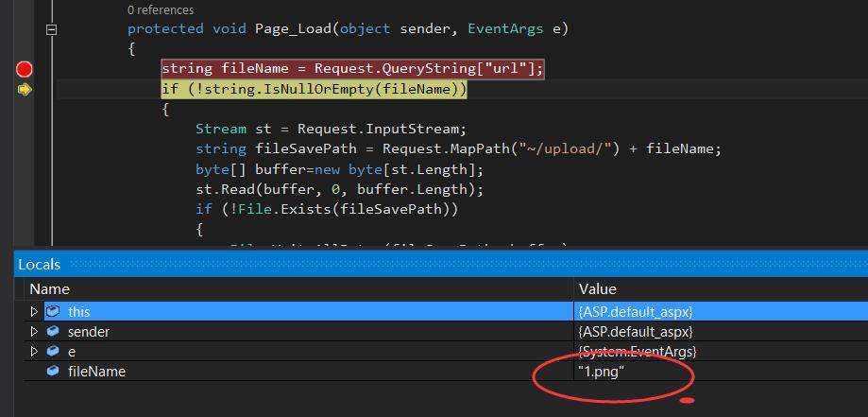Expand the 'sender' variable in Locals
868x417 pixels.
click(34, 332)
